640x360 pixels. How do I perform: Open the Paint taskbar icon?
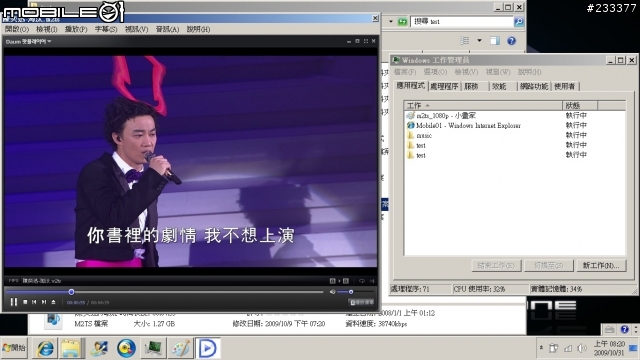click(x=180, y=348)
